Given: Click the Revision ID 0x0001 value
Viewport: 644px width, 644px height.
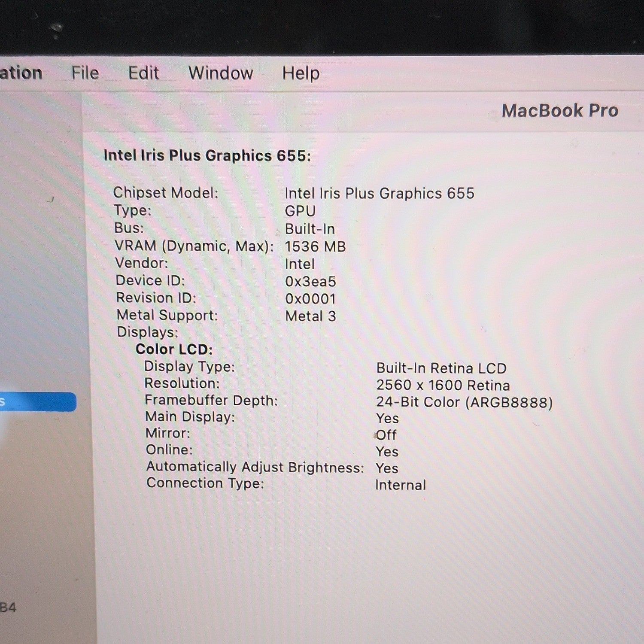Looking at the screenshot, I should pyautogui.click(x=310, y=299).
